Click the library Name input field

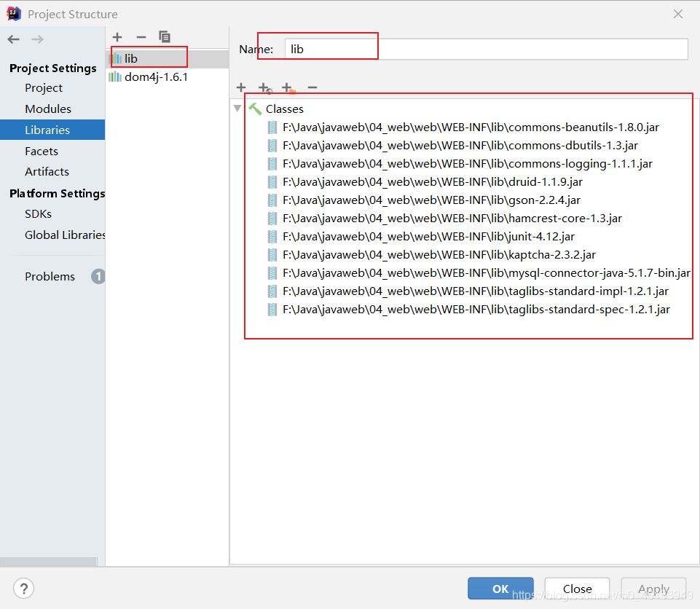[486, 49]
